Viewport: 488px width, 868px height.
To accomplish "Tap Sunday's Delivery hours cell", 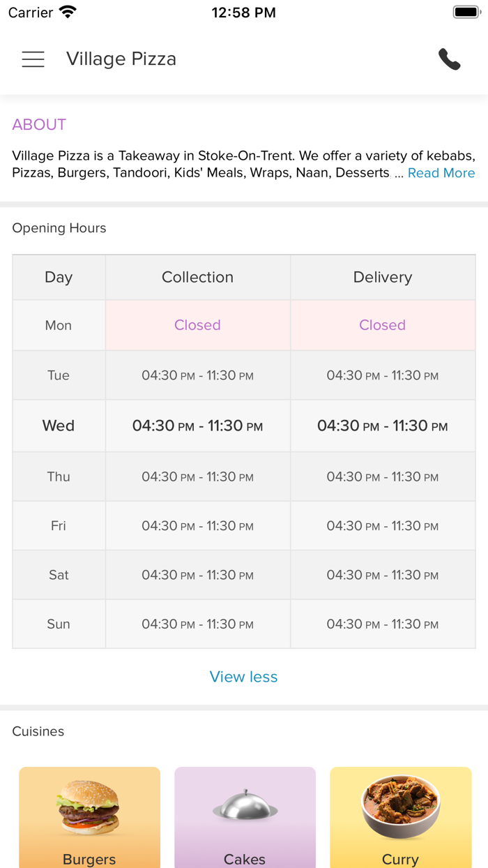I will [382, 624].
